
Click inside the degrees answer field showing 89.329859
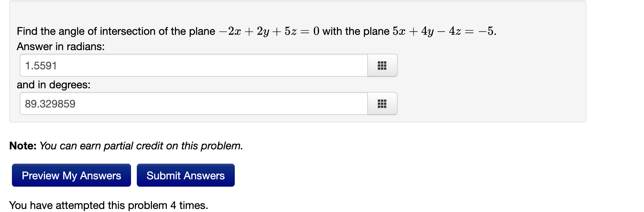pos(184,104)
